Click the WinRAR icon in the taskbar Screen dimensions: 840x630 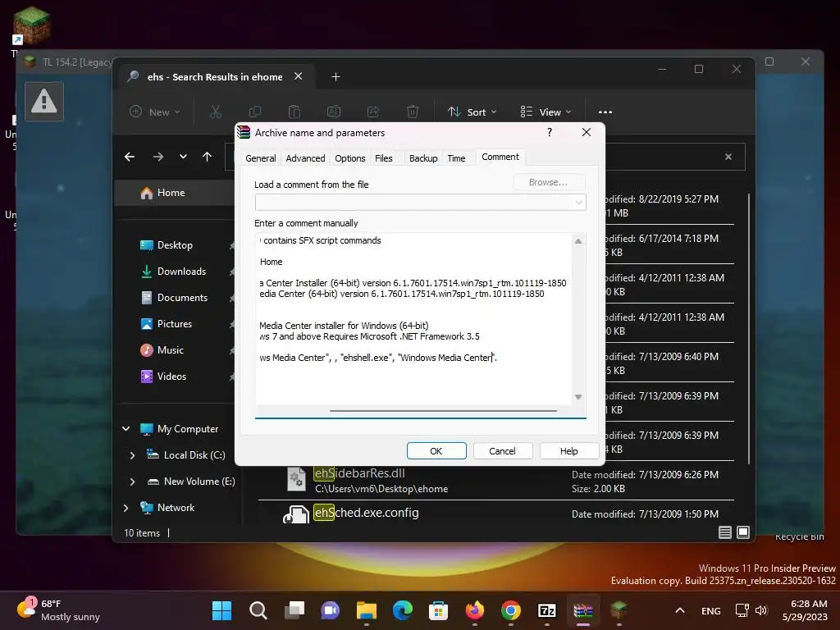(x=583, y=610)
